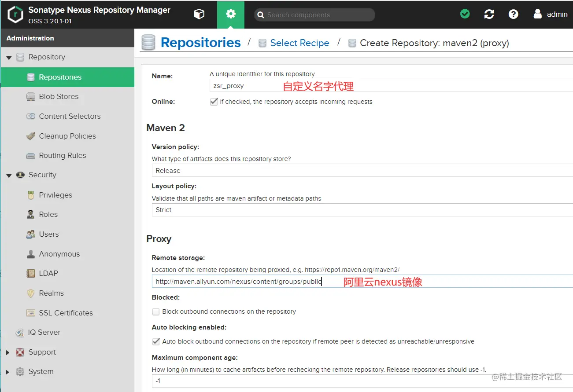Click the IQ Server icon in sidebar
Screen dimensions: 573x392
[20, 333]
